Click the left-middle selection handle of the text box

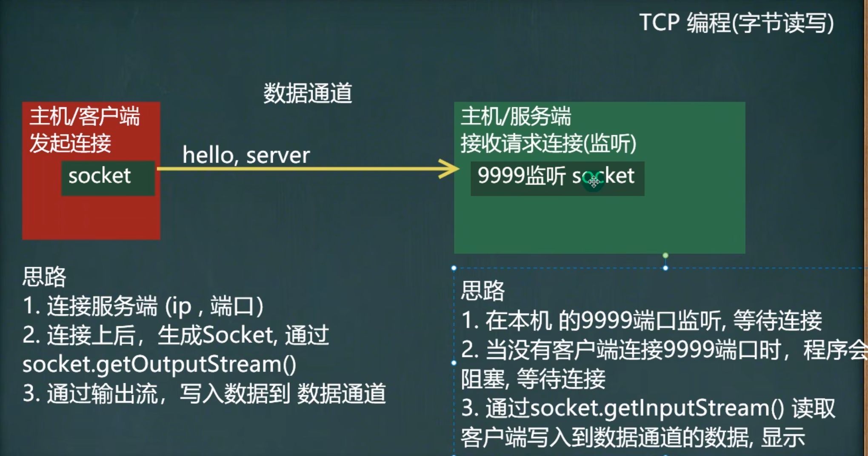pyautogui.click(x=454, y=363)
